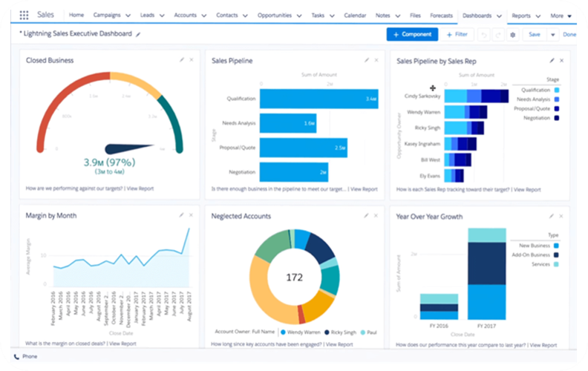Open the More navigation menu
Screen dimensions: 588x371
(561, 16)
